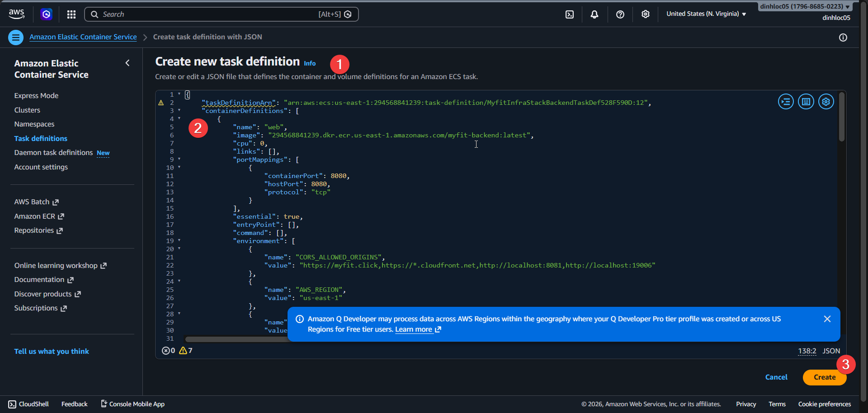Navigate to the Clusters section
The image size is (868, 413).
pyautogui.click(x=27, y=110)
